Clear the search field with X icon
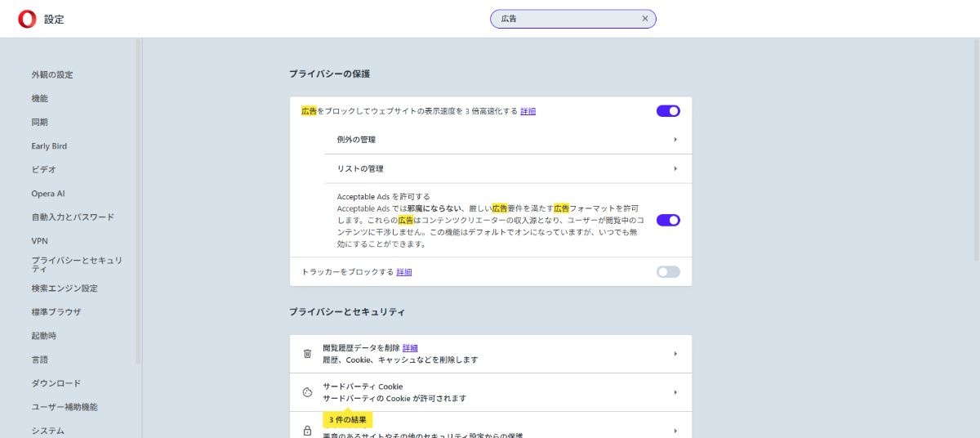This screenshot has height=438, width=980. coord(644,19)
